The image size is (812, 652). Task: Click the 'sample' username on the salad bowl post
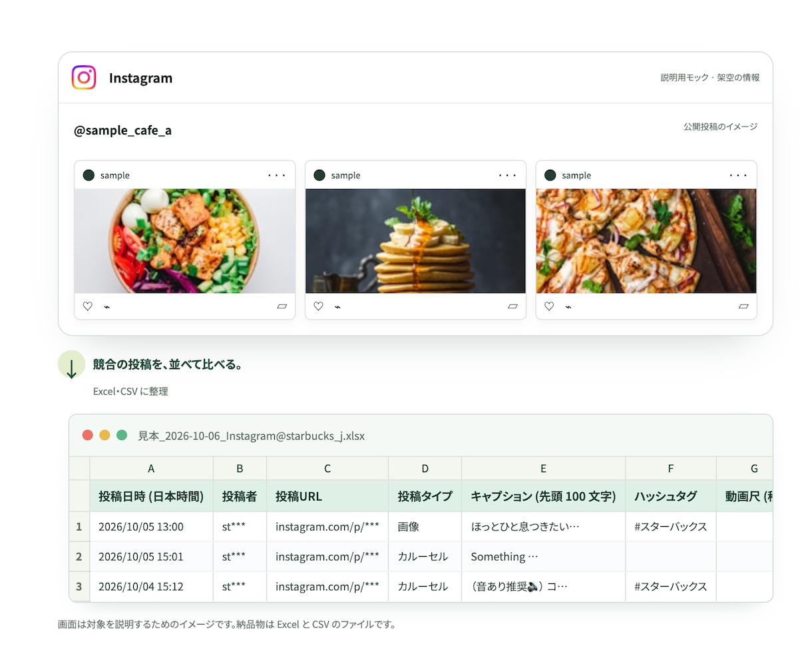pyautogui.click(x=115, y=175)
